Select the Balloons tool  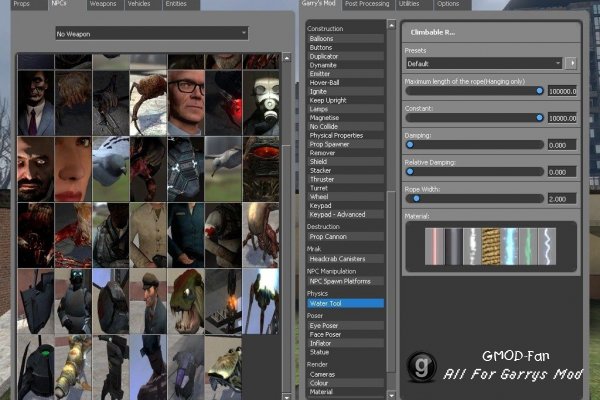point(346,39)
